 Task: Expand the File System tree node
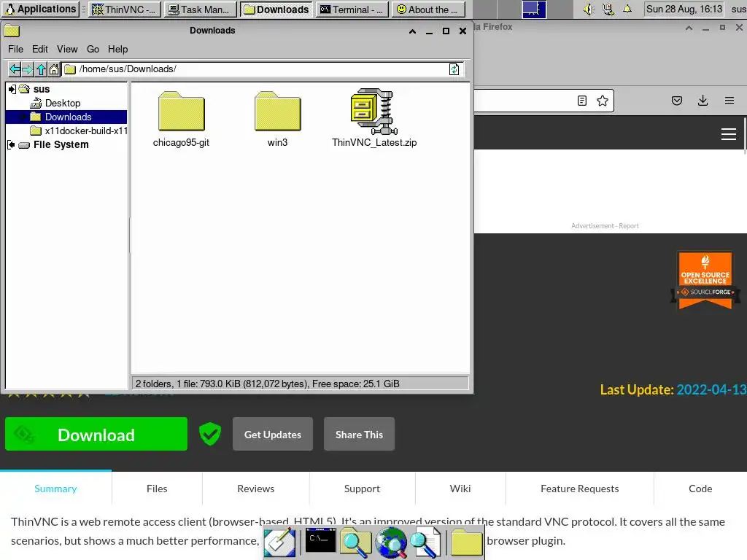[11, 145]
